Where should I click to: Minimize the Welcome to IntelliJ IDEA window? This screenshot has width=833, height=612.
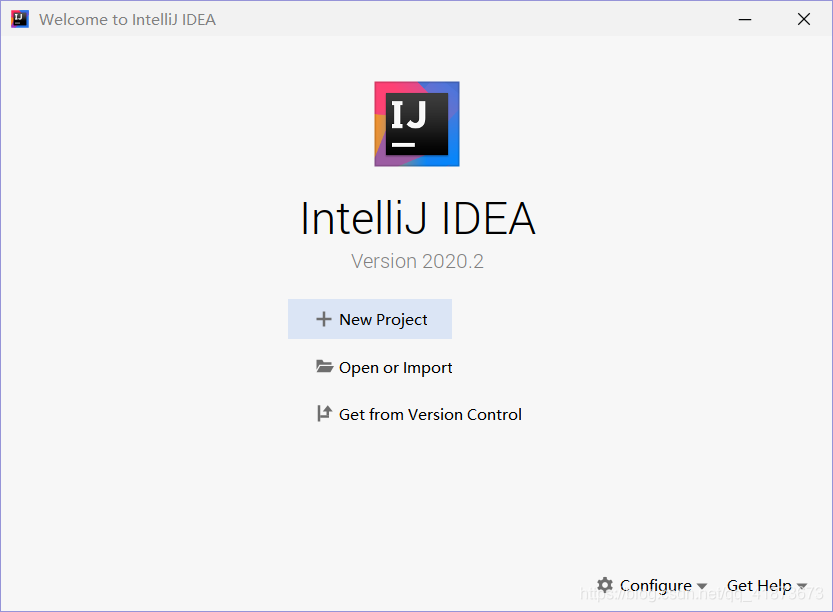(x=745, y=20)
